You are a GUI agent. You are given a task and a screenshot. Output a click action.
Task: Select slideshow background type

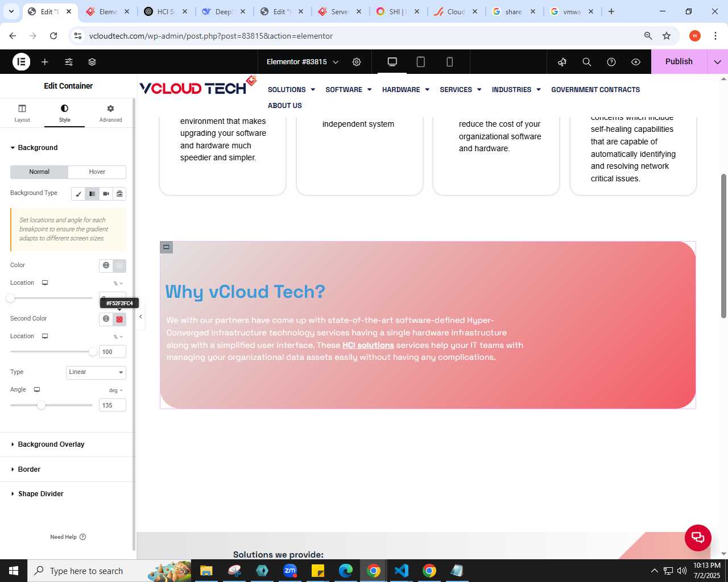point(119,194)
